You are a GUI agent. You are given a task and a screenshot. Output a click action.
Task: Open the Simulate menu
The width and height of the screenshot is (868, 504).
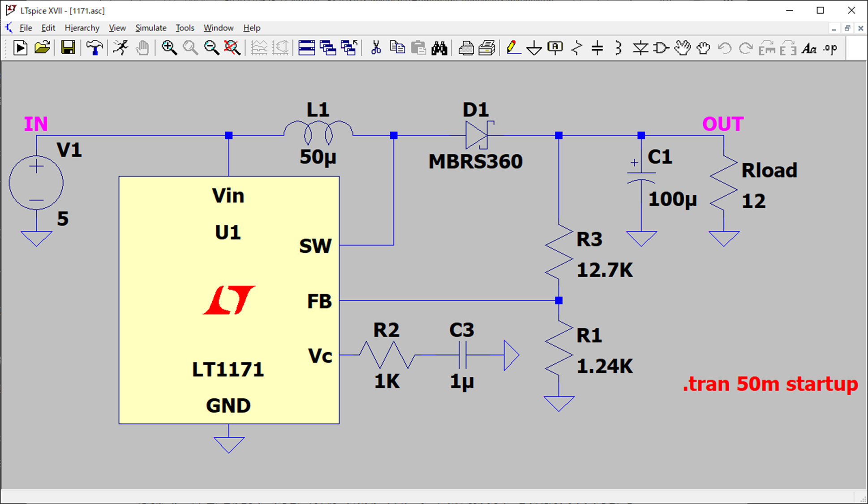151,28
